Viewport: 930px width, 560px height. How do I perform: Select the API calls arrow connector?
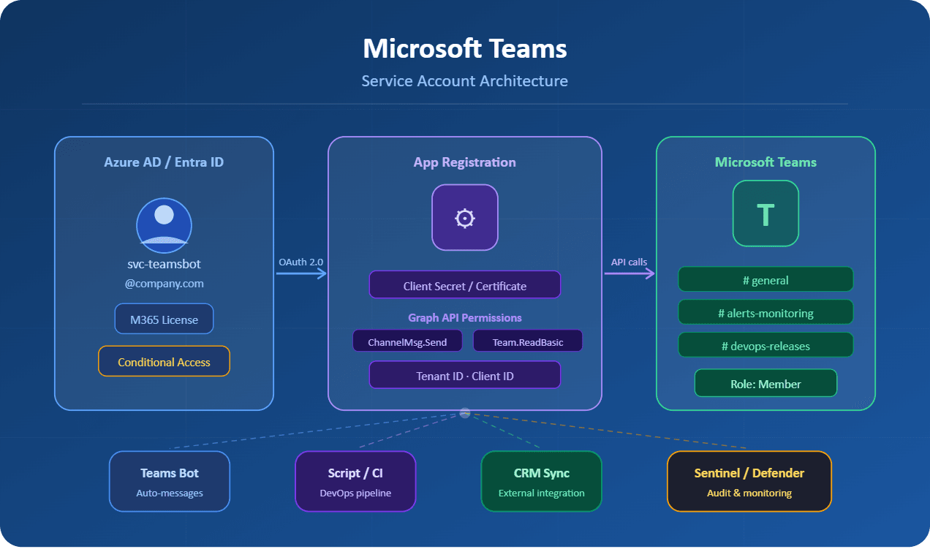[x=629, y=272]
